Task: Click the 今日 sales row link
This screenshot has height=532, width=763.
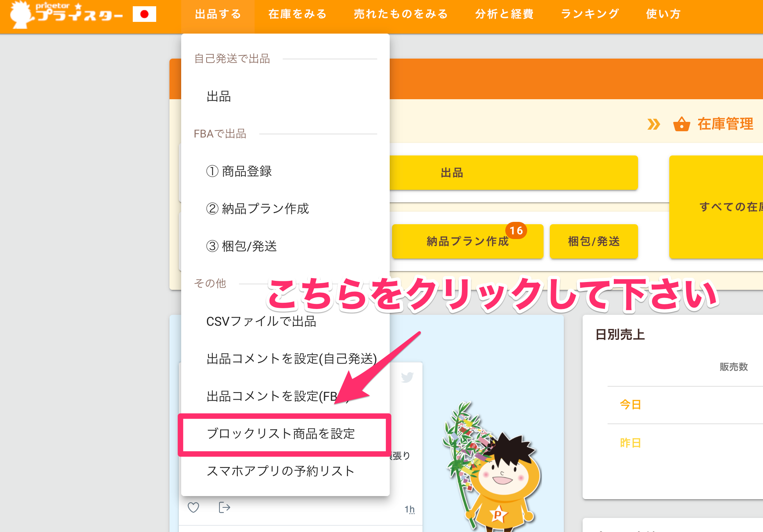Action: [x=630, y=405]
